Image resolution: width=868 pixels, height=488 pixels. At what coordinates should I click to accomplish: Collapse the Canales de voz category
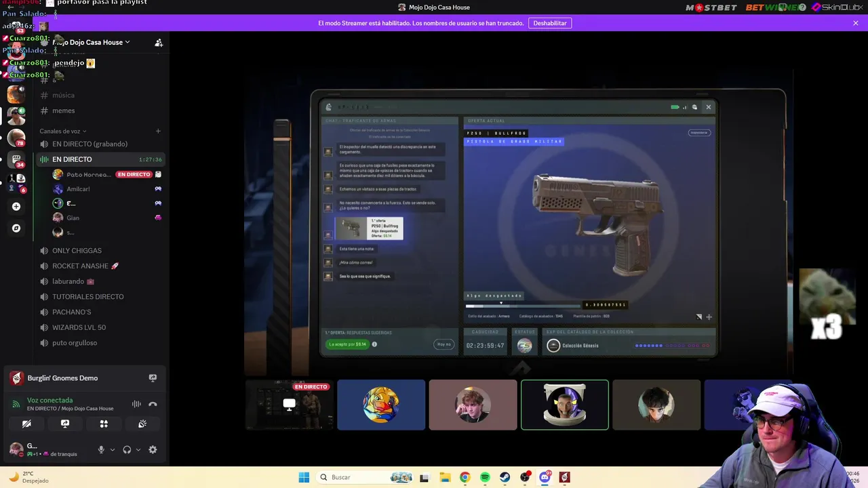click(62, 131)
